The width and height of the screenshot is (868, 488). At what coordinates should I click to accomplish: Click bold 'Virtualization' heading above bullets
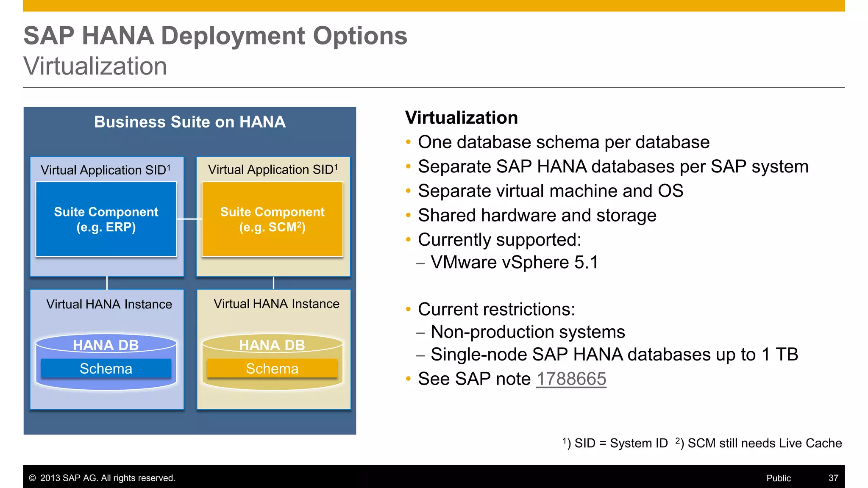coord(462,118)
